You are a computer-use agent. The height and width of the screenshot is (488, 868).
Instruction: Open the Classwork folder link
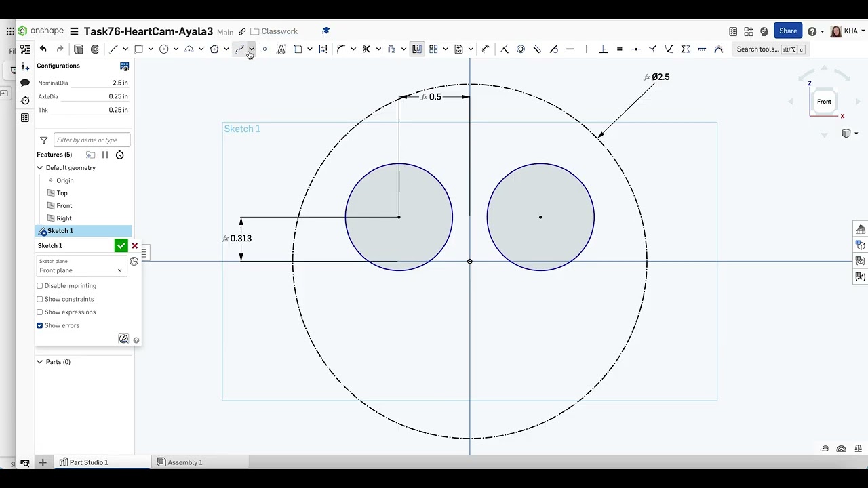tap(274, 31)
